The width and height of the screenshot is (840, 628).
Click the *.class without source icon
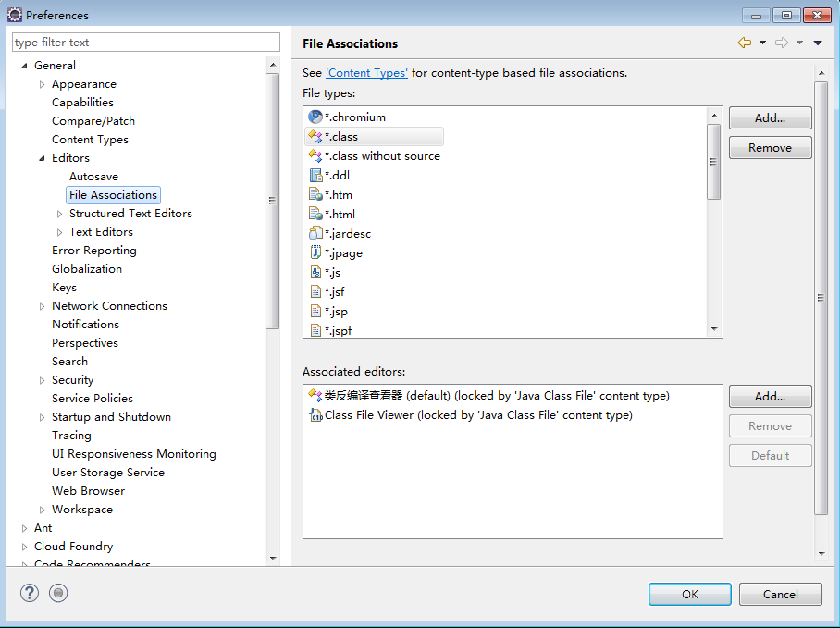point(315,155)
